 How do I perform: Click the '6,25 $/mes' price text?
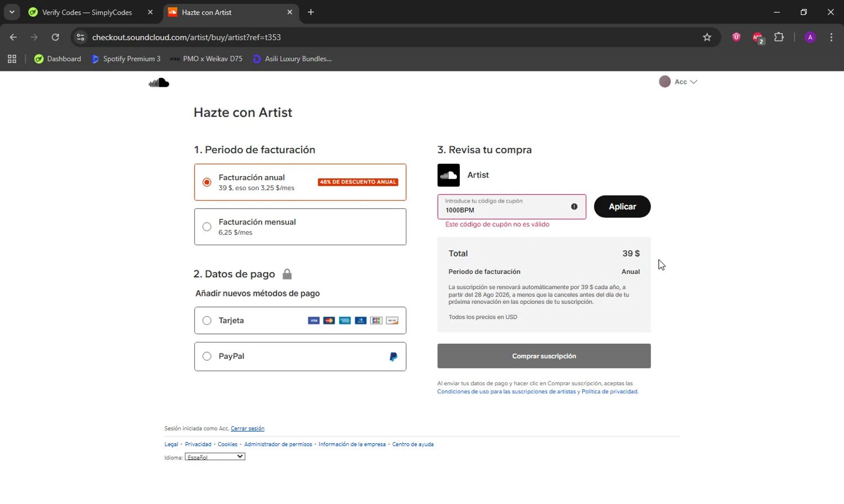coord(235,232)
